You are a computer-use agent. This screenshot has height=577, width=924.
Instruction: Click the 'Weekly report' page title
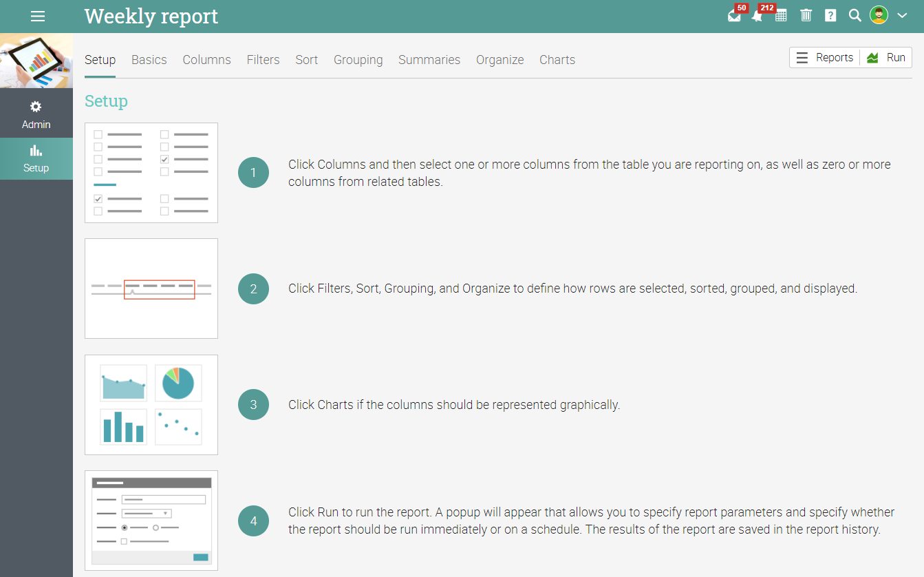[x=151, y=16]
